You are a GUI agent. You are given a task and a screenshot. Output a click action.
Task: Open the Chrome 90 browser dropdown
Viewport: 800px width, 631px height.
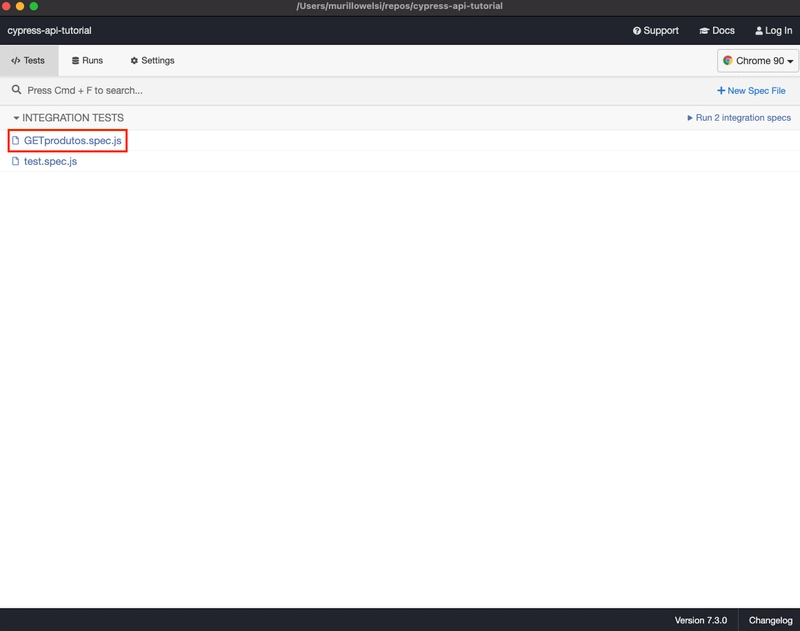[758, 61]
